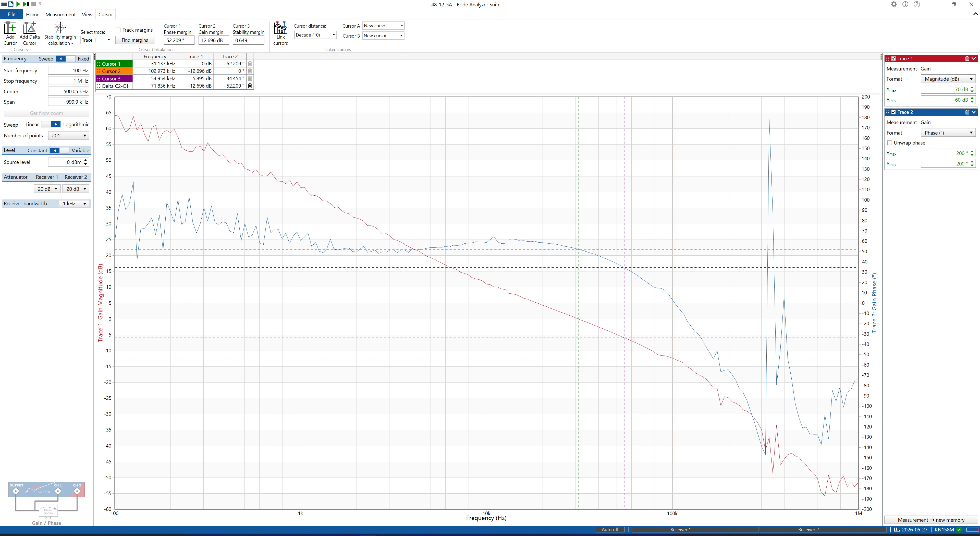Image resolution: width=980 pixels, height=536 pixels.
Task: Start continuous measurement with green play icon
Action: pos(18,4)
